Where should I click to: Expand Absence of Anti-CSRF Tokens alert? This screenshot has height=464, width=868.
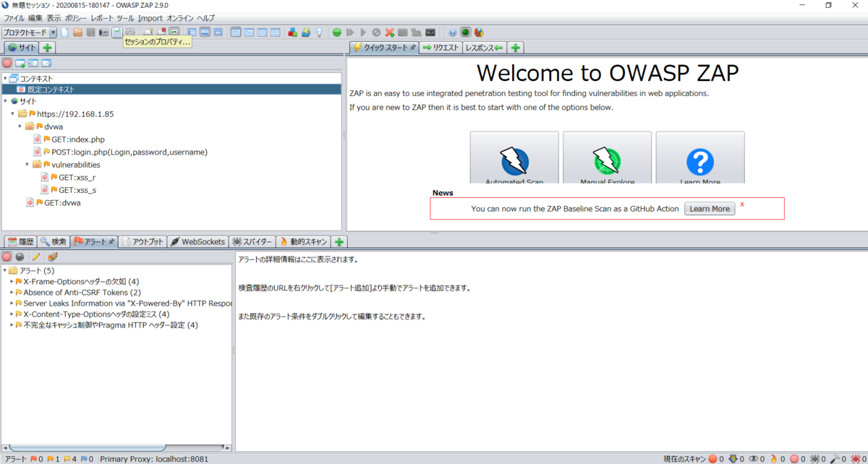coord(12,293)
